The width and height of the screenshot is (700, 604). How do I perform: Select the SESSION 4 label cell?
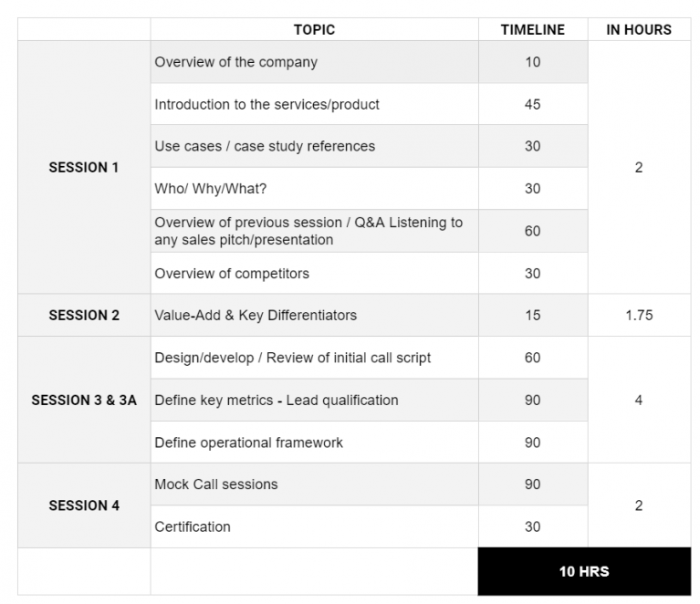pyautogui.click(x=84, y=505)
